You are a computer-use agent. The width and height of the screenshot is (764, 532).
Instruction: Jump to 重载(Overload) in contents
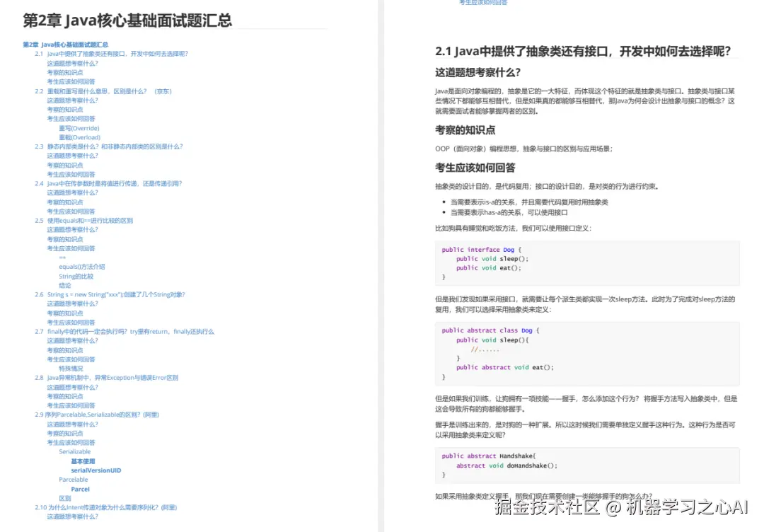pos(79,137)
